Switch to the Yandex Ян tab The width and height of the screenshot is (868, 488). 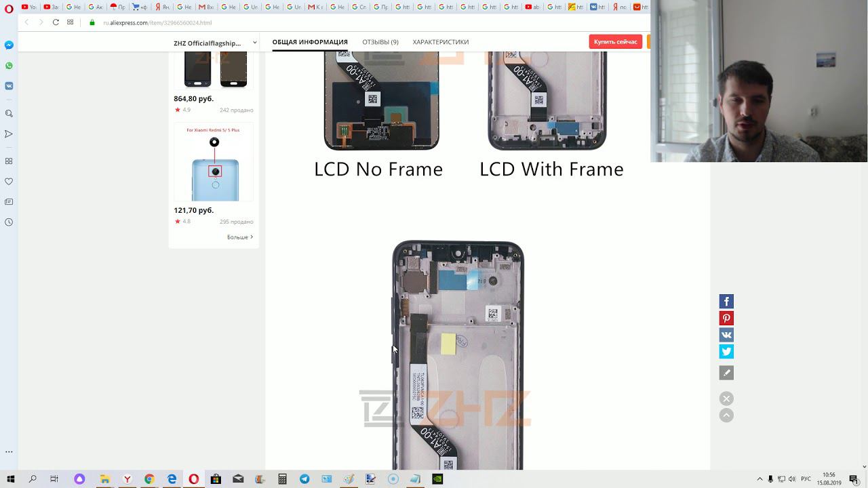162,7
